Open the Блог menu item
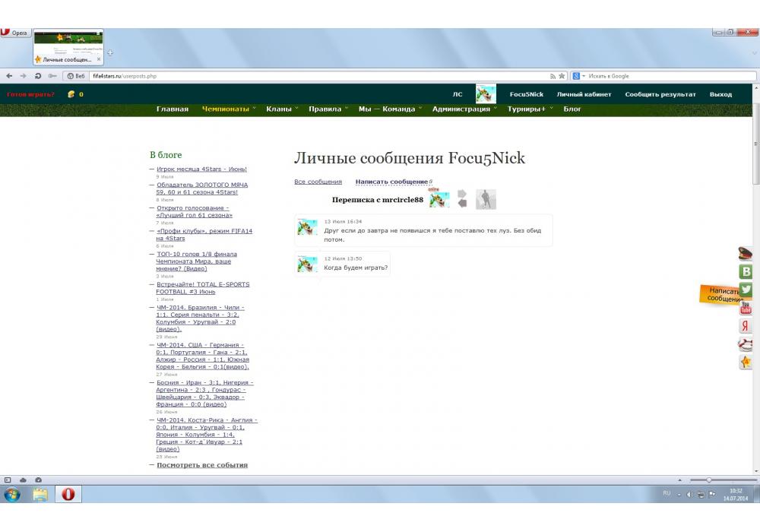Screen dimensions: 760x532 (572, 109)
